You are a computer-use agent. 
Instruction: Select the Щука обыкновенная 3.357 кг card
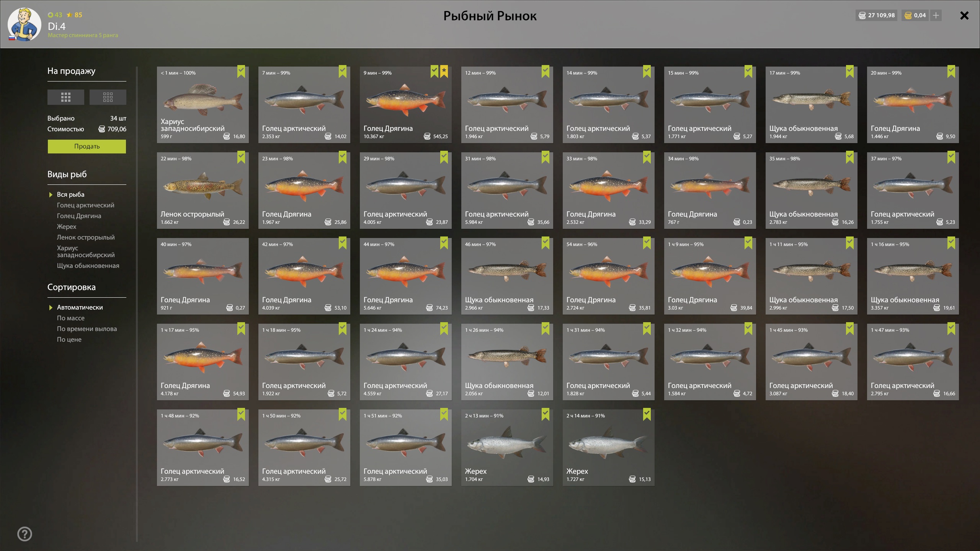tap(913, 276)
